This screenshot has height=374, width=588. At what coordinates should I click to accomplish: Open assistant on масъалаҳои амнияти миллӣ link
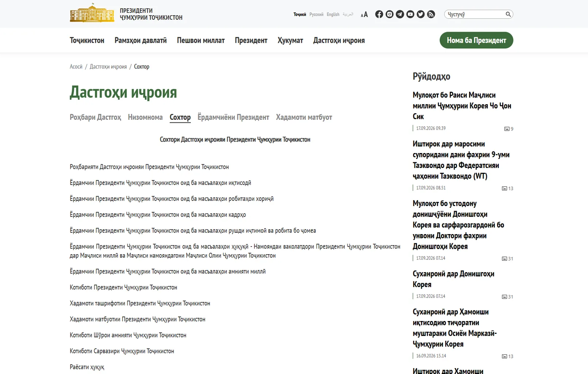tap(168, 271)
